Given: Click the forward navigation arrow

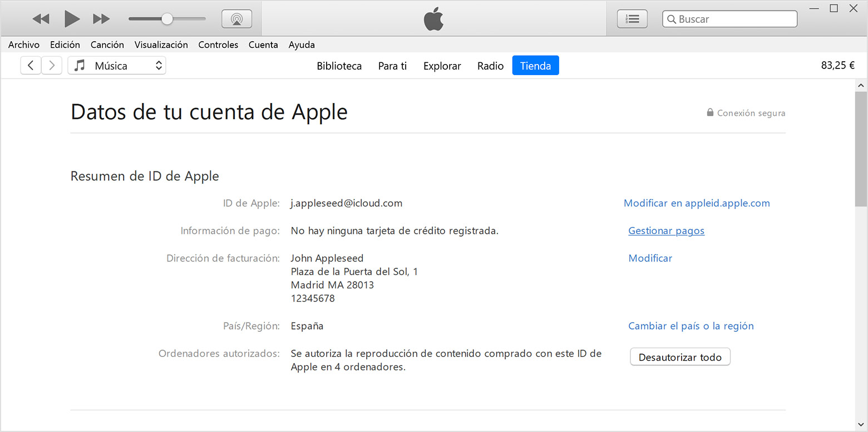Looking at the screenshot, I should pyautogui.click(x=52, y=66).
